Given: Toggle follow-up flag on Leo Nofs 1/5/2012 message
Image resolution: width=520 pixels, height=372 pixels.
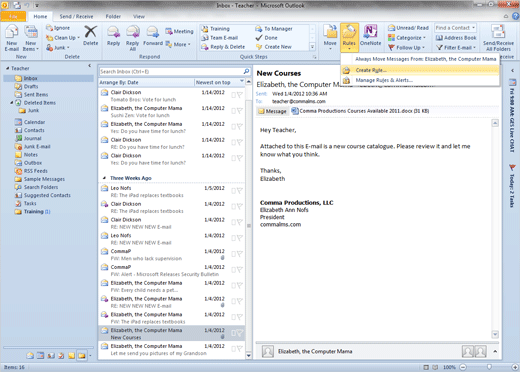Looking at the screenshot, I should pyautogui.click(x=239, y=191).
